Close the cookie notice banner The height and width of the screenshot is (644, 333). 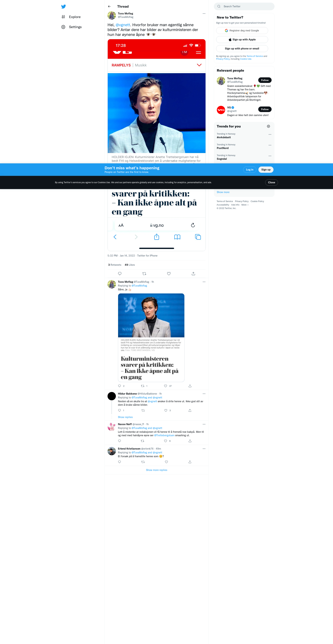pos(271,182)
